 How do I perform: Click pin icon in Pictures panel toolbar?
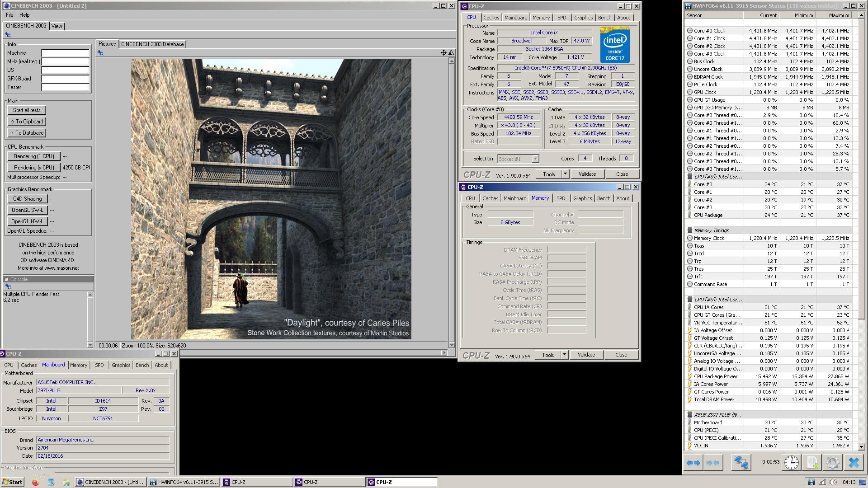point(100,53)
